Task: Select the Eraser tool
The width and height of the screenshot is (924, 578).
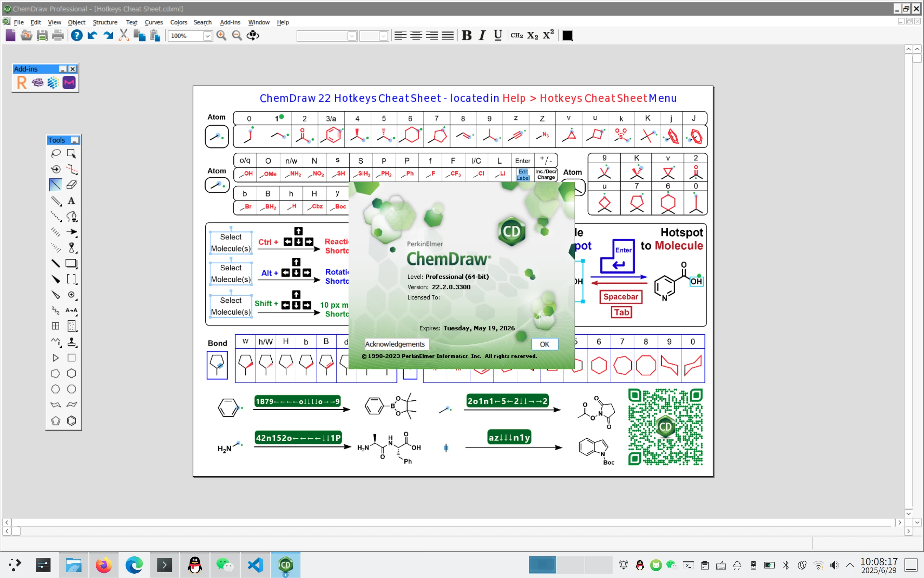Action: 71,184
